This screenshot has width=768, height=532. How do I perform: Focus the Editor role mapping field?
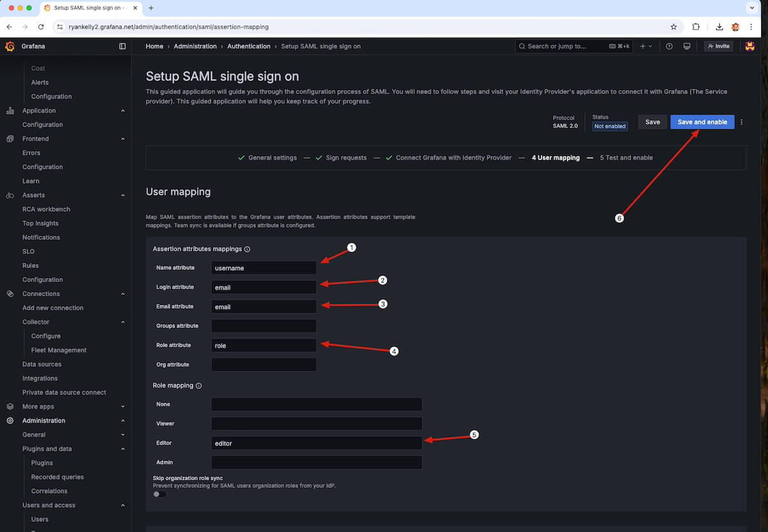[x=317, y=443]
